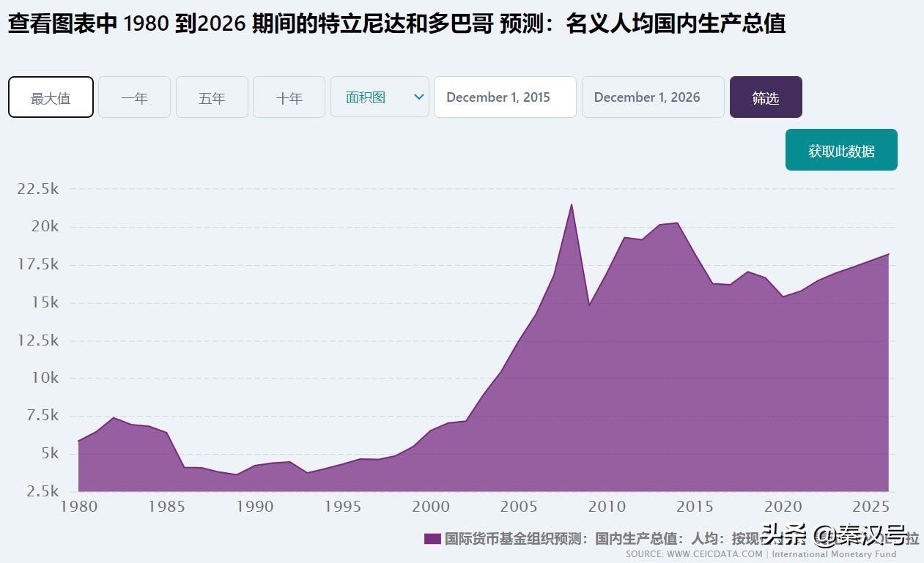The image size is (924, 563).
Task: Click the 国际货币基金组织预测 legend label
Action: [513, 537]
